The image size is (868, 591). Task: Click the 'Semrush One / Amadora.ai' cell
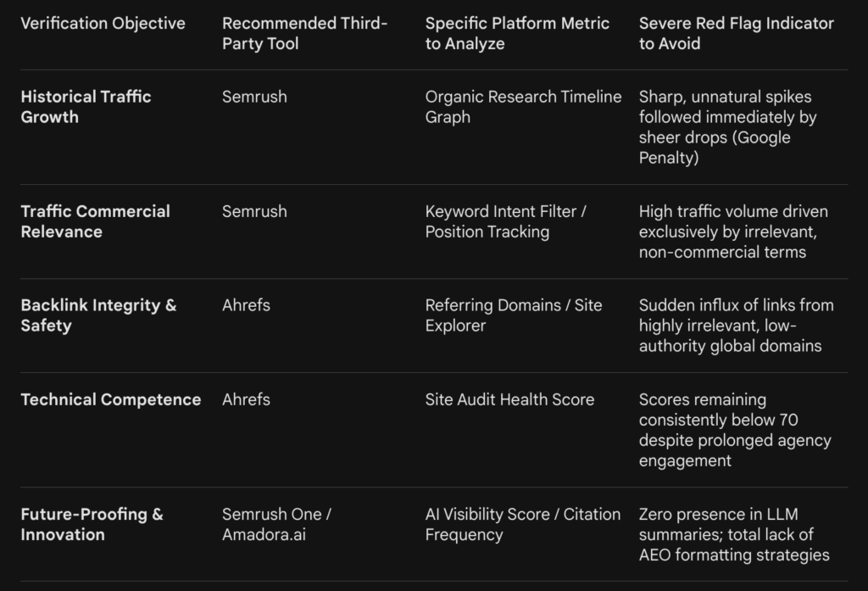(276, 524)
